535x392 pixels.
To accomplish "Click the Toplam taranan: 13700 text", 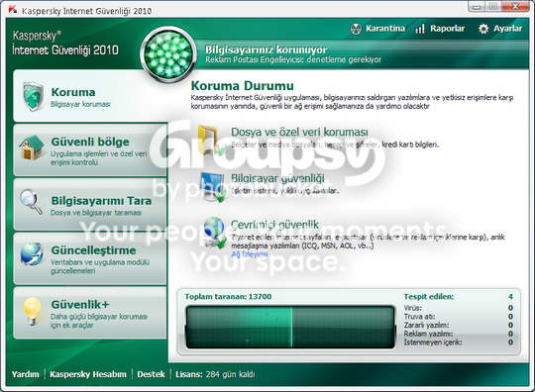I will tap(228, 297).
